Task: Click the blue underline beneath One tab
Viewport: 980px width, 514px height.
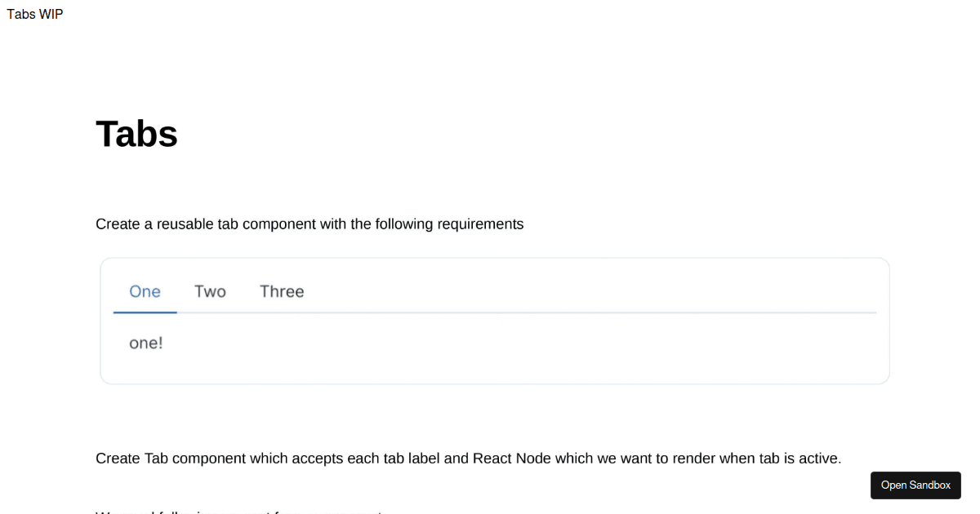Action: click(x=145, y=312)
